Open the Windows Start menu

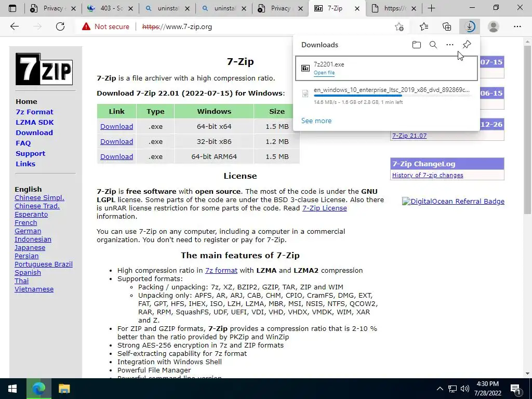(x=12, y=389)
